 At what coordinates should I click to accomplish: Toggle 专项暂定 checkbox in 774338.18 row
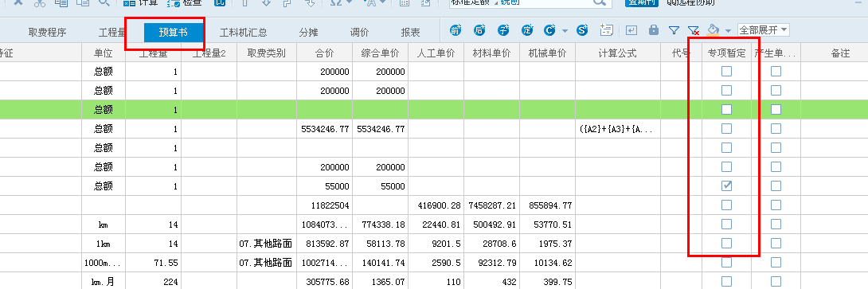point(726,224)
